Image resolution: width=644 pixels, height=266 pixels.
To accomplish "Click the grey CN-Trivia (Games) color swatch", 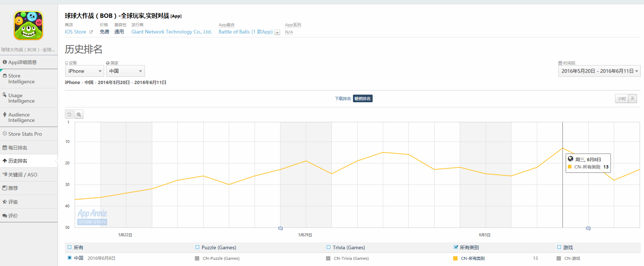I will point(328,258).
